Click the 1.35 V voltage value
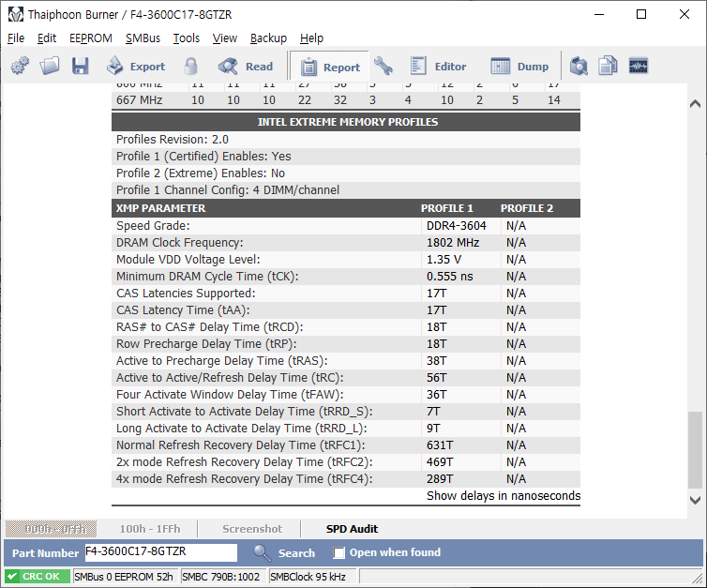 click(x=444, y=259)
